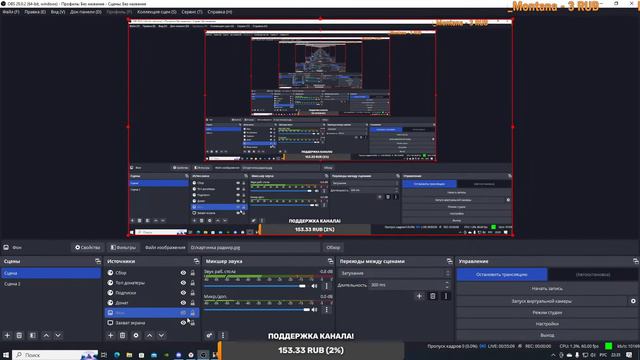
Task: Click Остановить трансляцию button
Action: [502, 274]
